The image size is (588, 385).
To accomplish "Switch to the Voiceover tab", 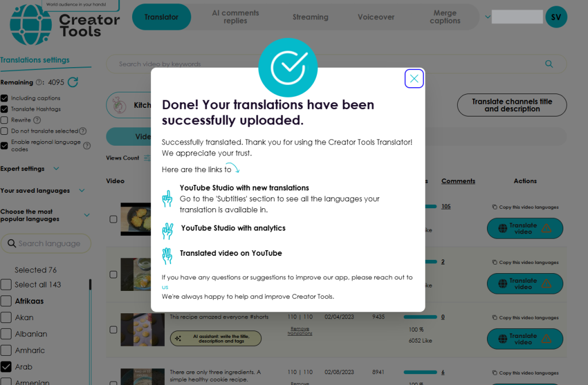I will click(376, 17).
